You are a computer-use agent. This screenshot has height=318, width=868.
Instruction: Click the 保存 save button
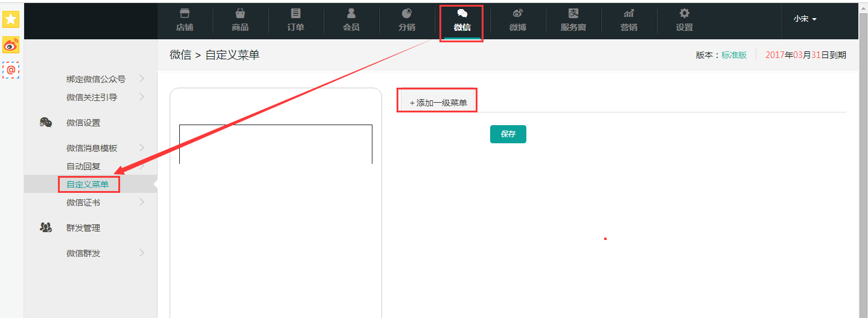pos(508,134)
